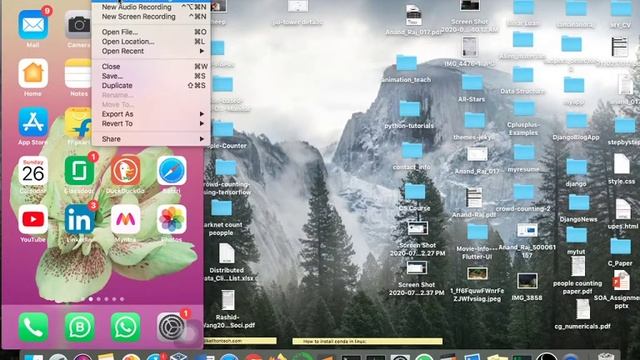640x360 pixels.
Task: Select the Cplusplus-Examples folder
Action: pos(524,109)
